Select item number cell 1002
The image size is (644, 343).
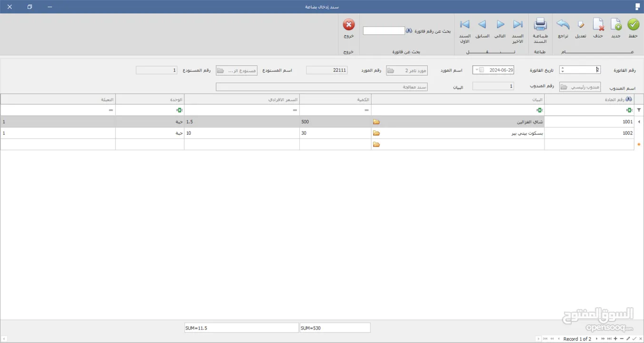589,133
